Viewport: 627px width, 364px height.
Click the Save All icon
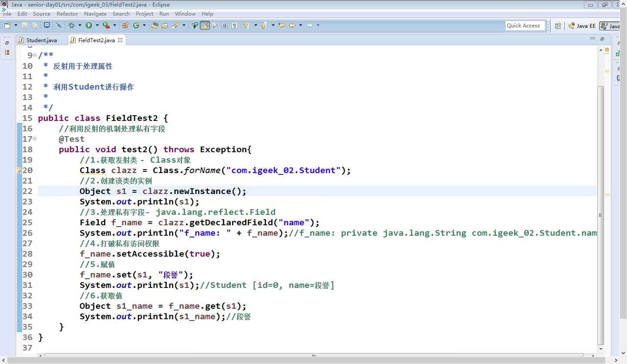[34, 25]
